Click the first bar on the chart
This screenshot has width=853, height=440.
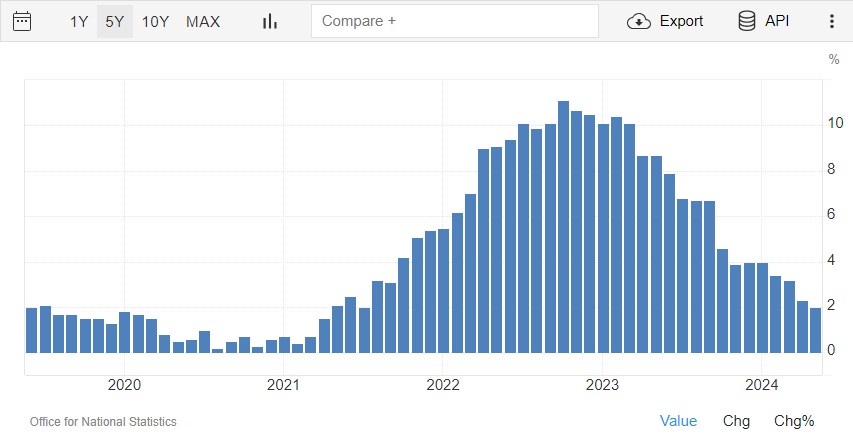31,330
